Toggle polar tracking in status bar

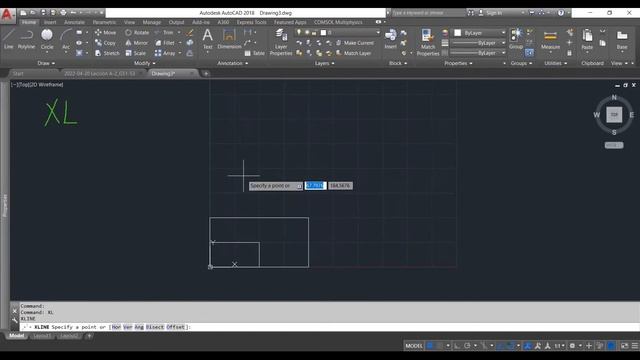(467, 346)
